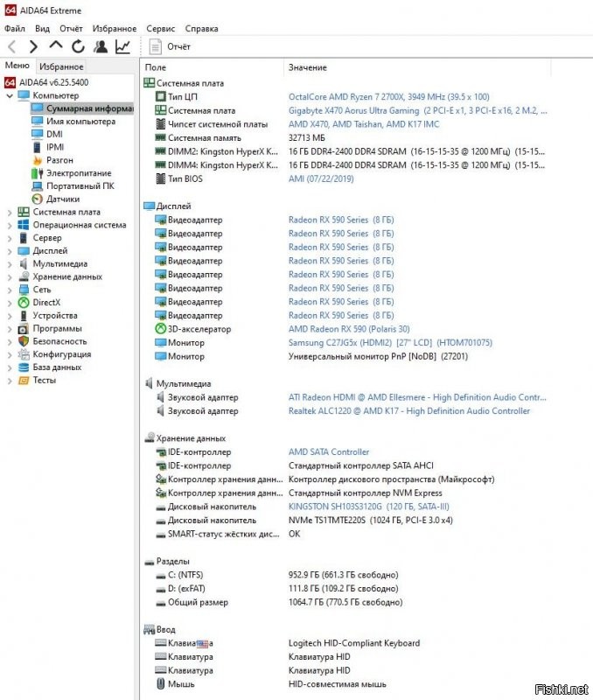Viewport: 593px width, 700px height.
Task: Expand the Мультимедиа tree node
Action: point(10,264)
